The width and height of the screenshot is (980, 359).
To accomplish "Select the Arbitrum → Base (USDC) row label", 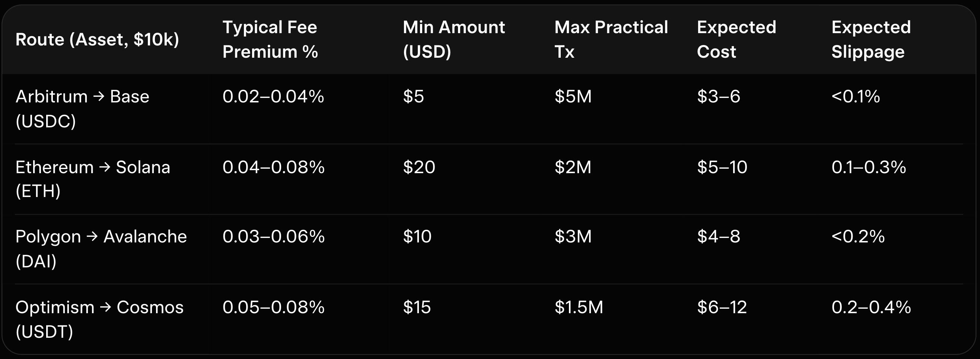I will (x=82, y=109).
